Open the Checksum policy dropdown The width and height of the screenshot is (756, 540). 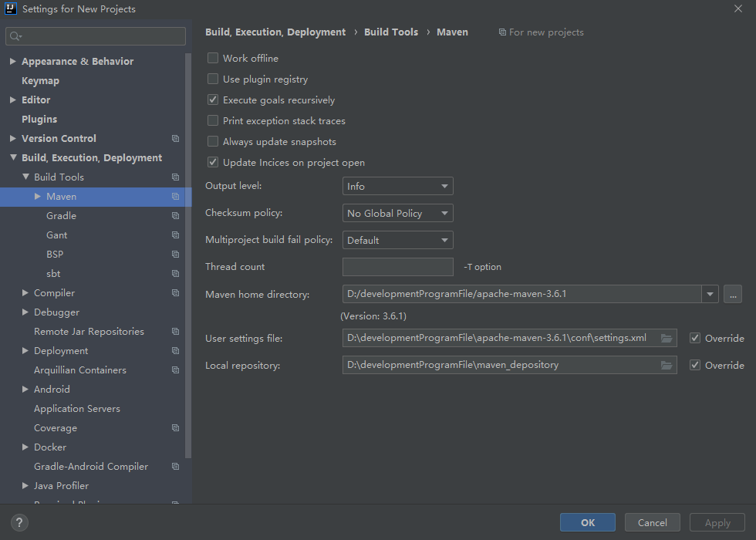pyautogui.click(x=398, y=213)
